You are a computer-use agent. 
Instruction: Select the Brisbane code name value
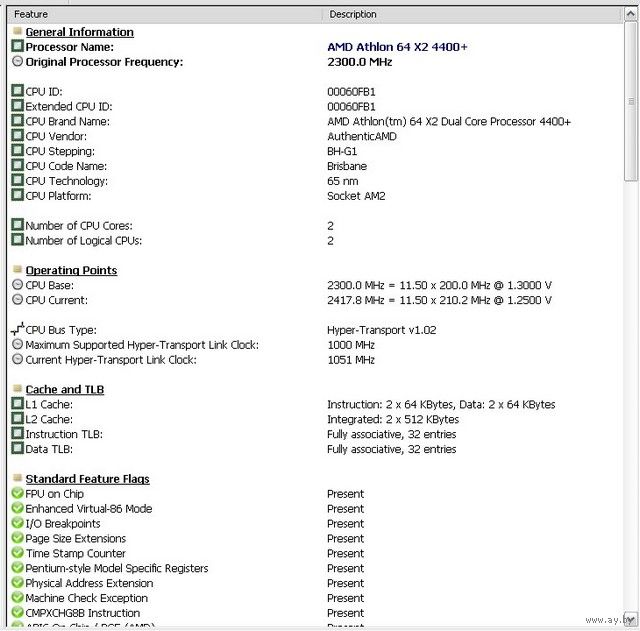click(x=347, y=166)
